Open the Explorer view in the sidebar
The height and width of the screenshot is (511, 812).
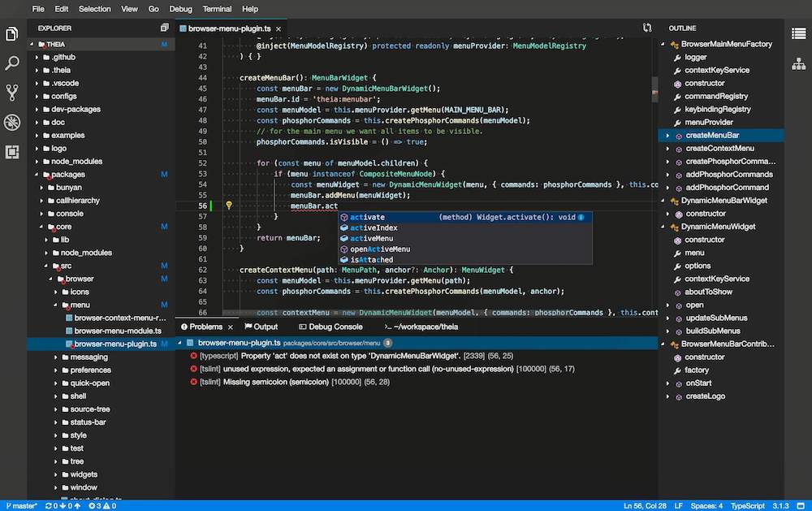12,34
